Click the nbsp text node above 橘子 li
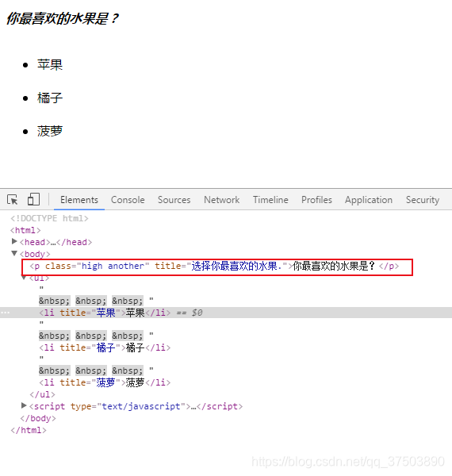This screenshot has width=452, height=476. coord(96,336)
